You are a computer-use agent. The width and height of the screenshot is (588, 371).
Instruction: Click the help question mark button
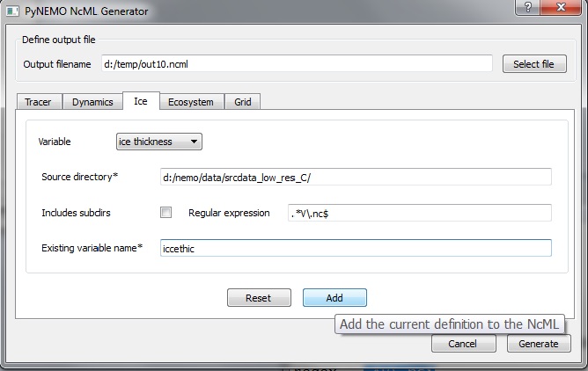click(528, 7)
